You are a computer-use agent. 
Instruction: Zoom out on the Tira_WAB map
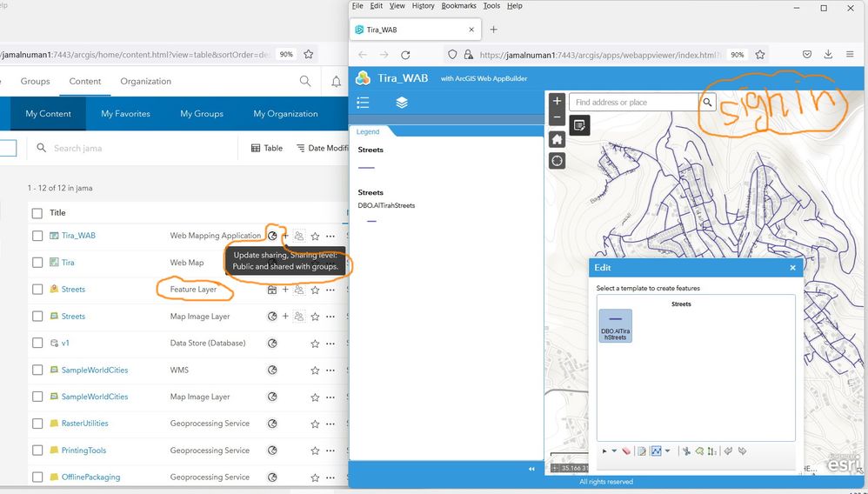tap(557, 117)
